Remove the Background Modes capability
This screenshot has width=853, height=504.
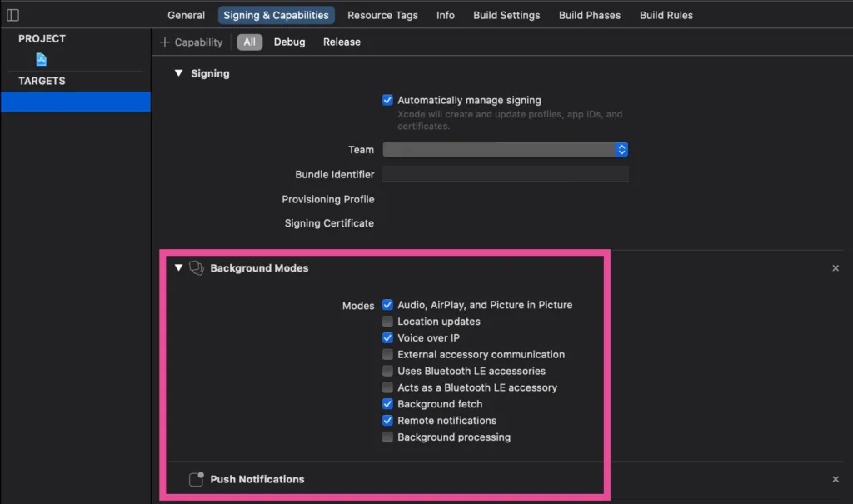pos(836,268)
